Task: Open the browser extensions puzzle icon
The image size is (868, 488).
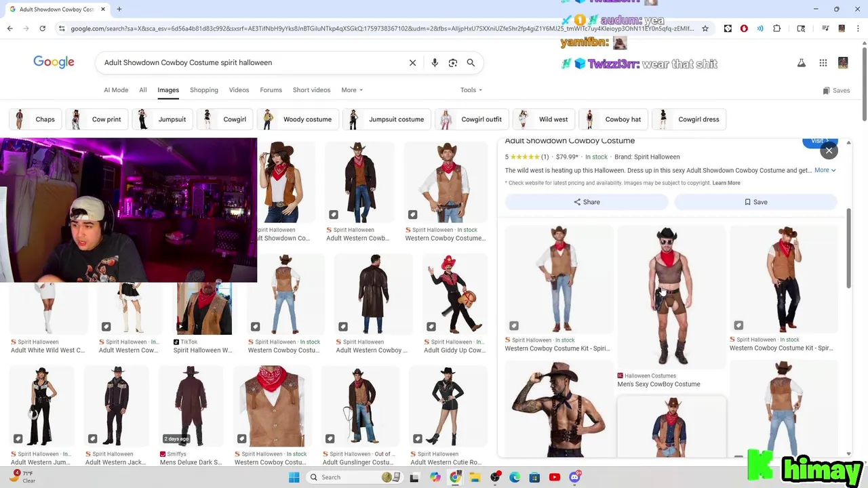Action: tap(777, 28)
